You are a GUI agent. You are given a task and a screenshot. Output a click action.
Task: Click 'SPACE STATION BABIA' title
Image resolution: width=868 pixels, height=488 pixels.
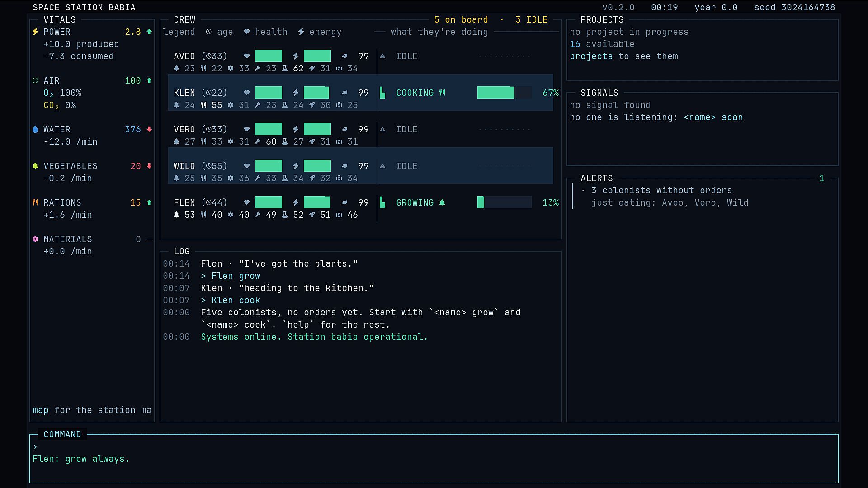(84, 8)
